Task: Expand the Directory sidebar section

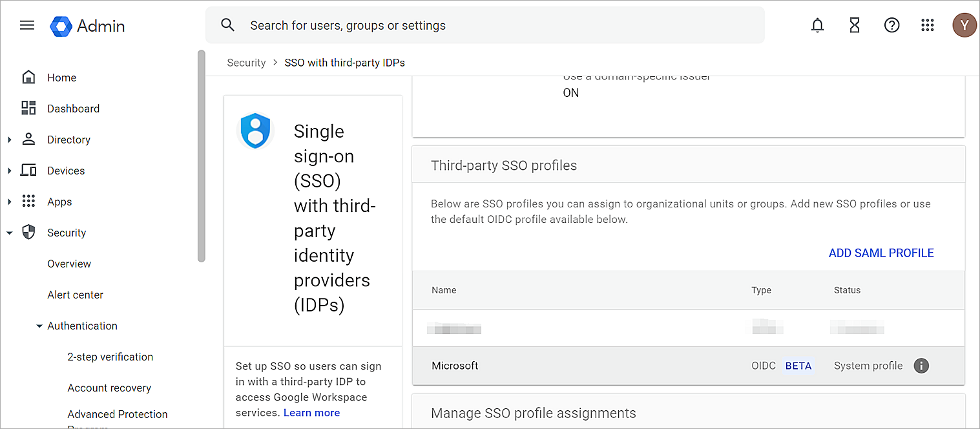Action: (9, 139)
